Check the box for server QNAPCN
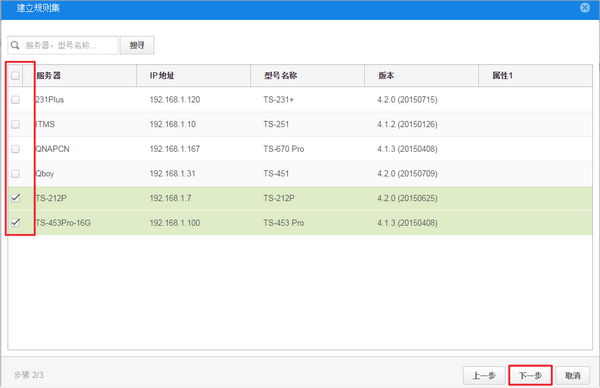 15,149
